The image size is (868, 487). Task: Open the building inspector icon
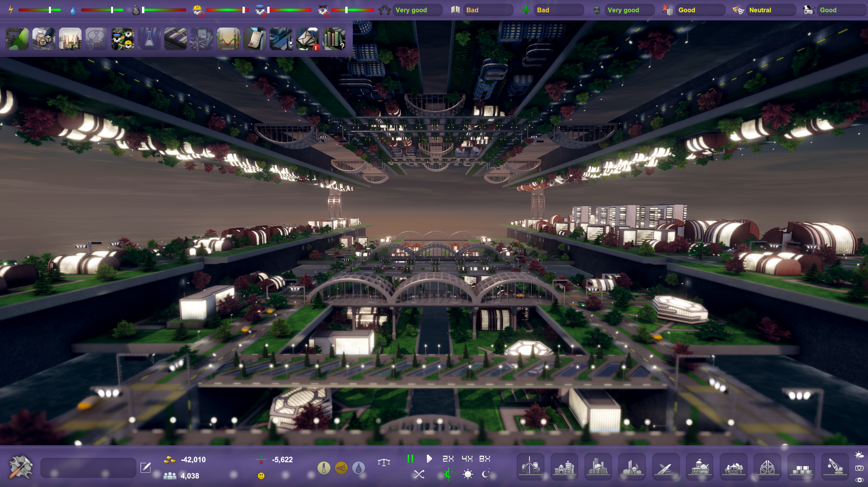[281, 39]
